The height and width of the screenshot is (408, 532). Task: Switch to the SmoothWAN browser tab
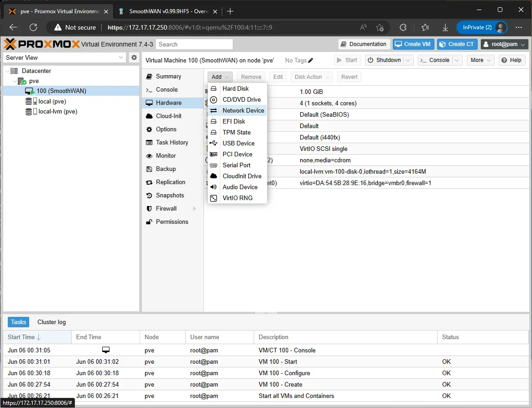(168, 11)
